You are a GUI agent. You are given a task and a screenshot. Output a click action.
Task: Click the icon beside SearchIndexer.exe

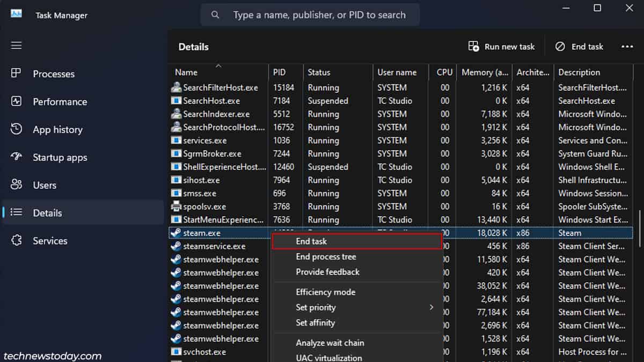coord(176,114)
